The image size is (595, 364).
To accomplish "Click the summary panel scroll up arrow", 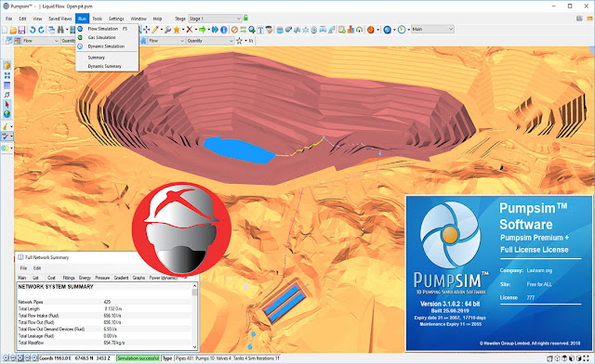I will pos(194,285).
